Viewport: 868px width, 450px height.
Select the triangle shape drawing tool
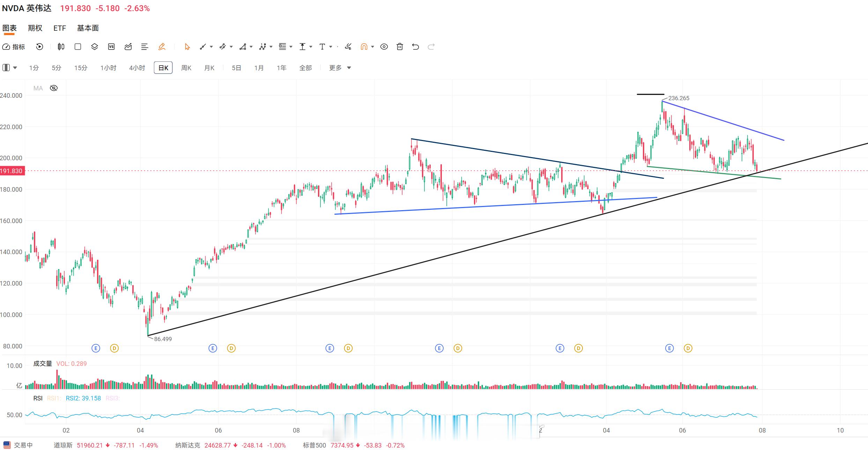point(243,47)
